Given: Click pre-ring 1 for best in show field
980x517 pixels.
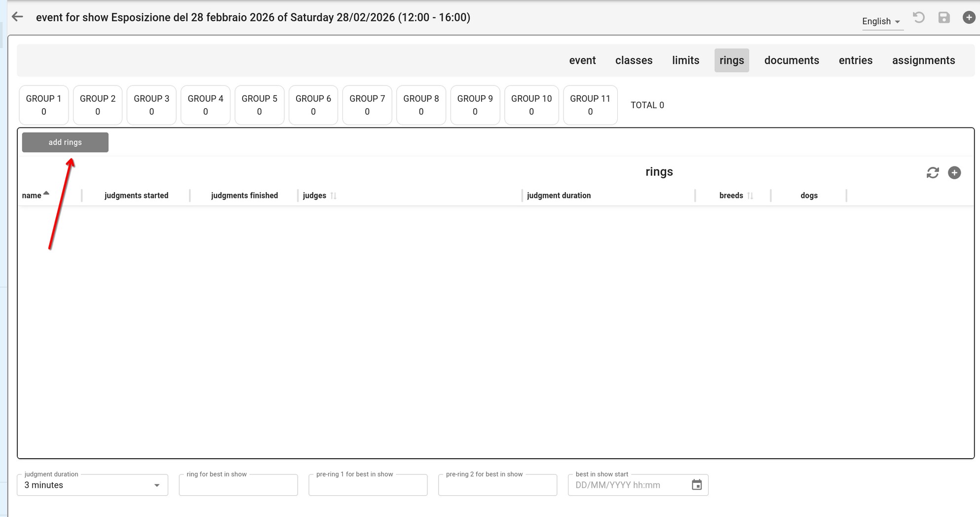Looking at the screenshot, I should 368,485.
